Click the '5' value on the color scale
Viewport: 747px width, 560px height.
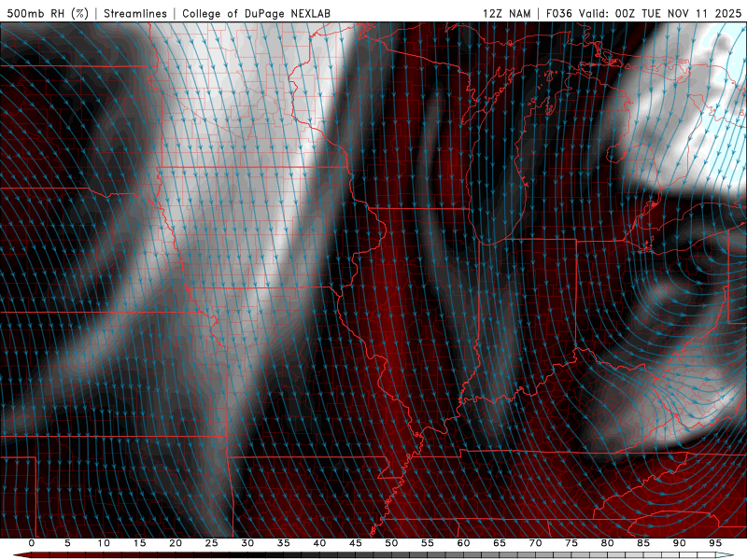click(67, 543)
